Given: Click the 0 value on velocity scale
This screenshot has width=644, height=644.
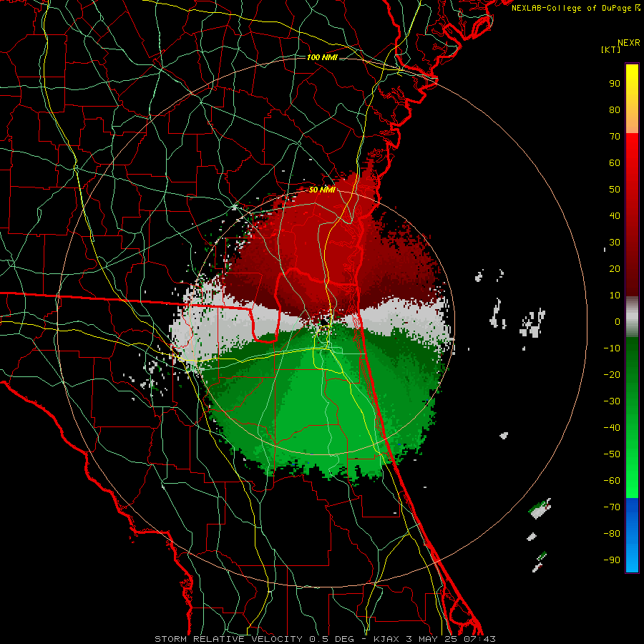Looking at the screenshot, I should coord(618,322).
